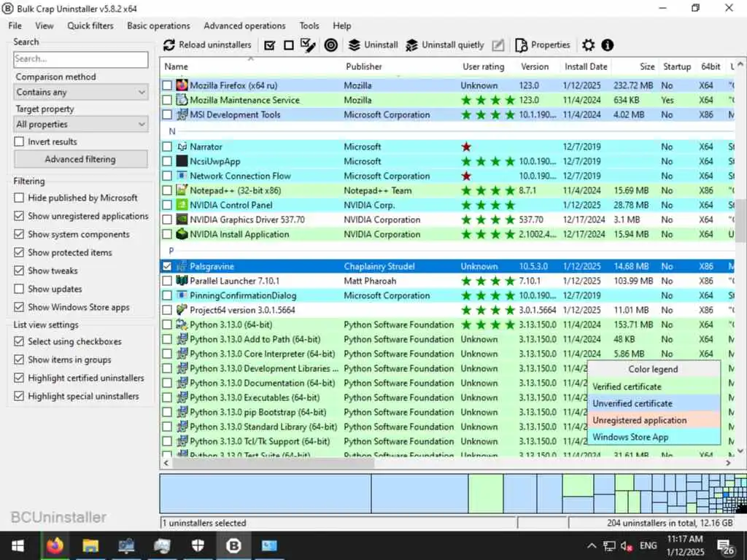
Task: Click the Advanced filtering button
Action: [80, 159]
